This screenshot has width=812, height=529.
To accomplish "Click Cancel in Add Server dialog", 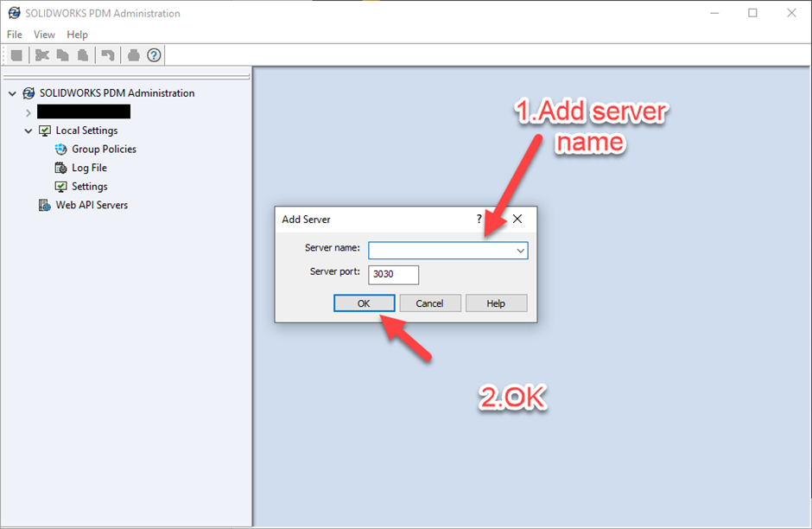I will (x=430, y=303).
